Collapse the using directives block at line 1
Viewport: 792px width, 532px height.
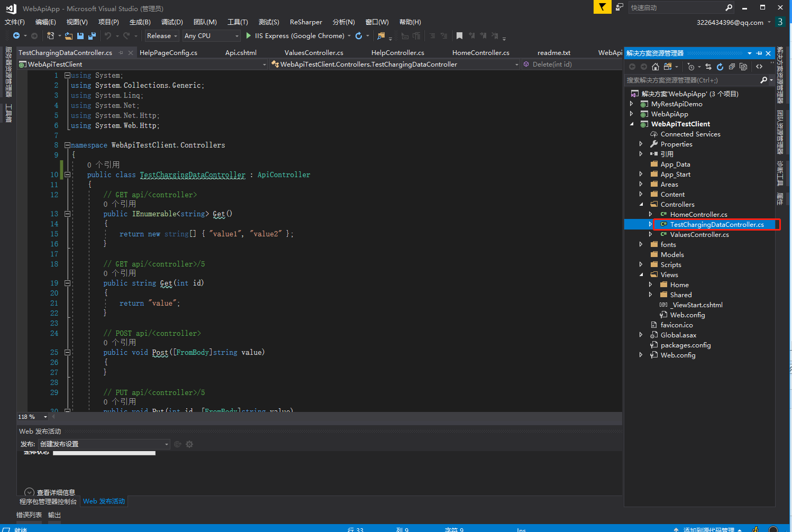click(x=67, y=76)
